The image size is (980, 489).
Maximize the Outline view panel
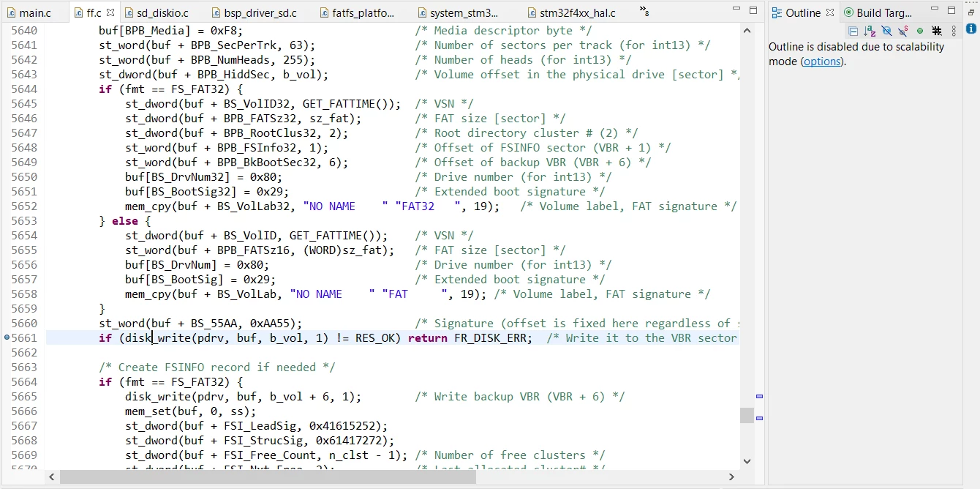point(951,10)
